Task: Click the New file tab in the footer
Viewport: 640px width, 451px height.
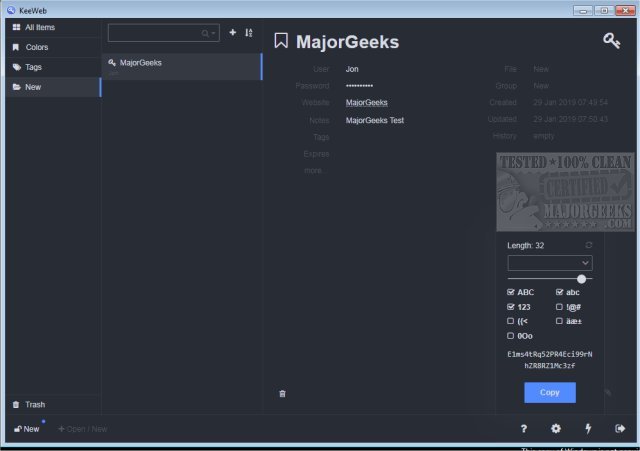Action: click(27, 429)
